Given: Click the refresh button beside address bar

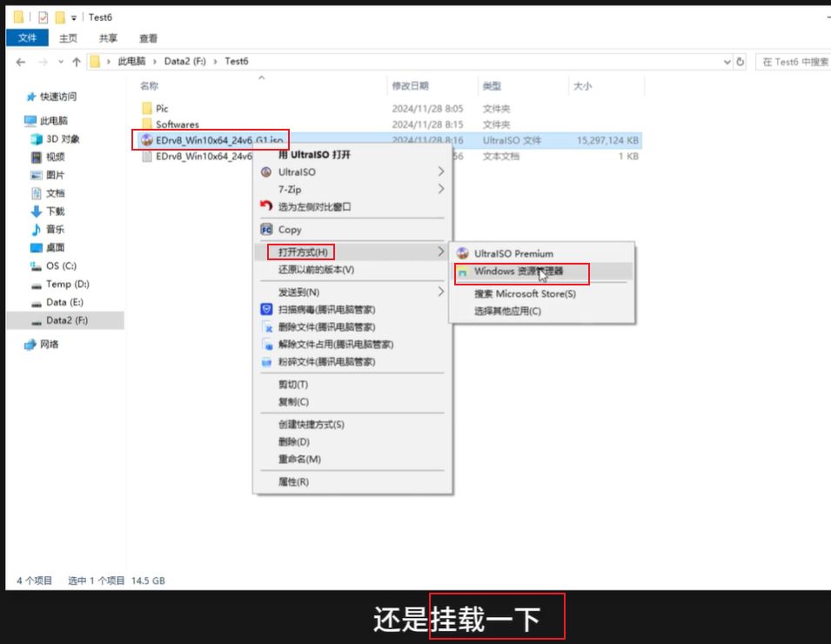Looking at the screenshot, I should coord(741,62).
